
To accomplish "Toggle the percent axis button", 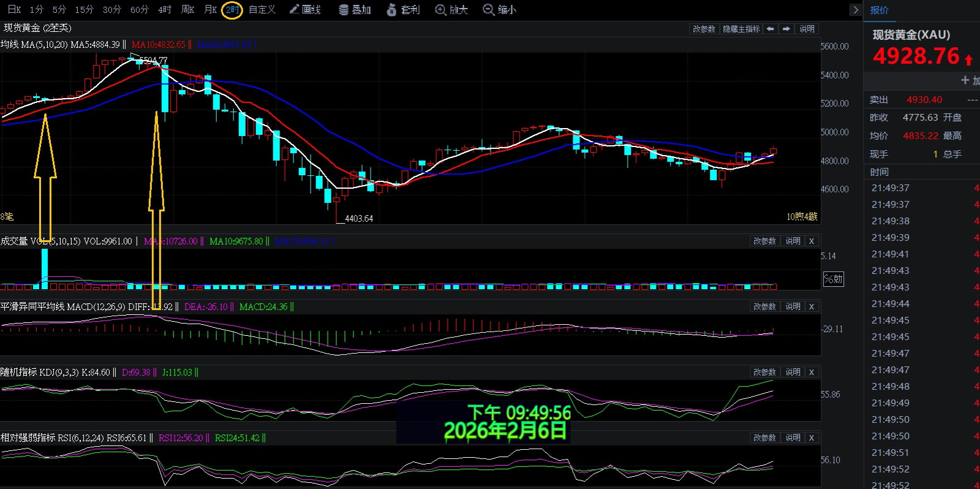I will [833, 279].
